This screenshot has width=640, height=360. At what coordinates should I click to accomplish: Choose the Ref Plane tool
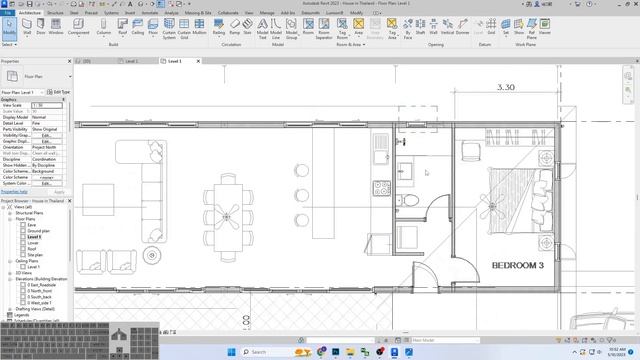(531, 29)
